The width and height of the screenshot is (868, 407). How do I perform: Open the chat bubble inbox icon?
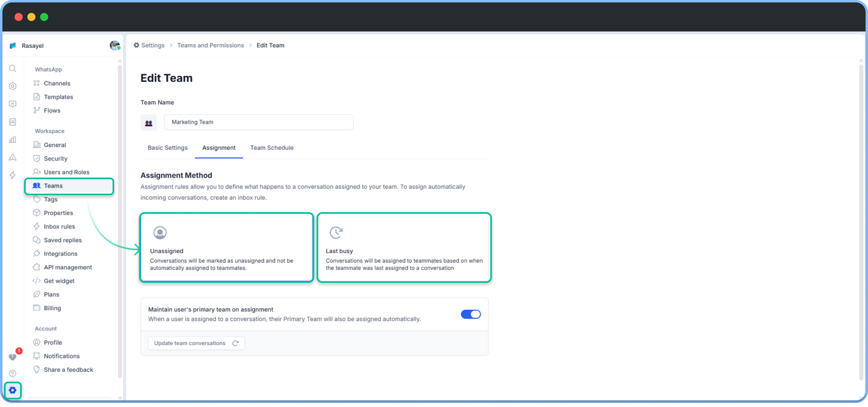tap(13, 104)
